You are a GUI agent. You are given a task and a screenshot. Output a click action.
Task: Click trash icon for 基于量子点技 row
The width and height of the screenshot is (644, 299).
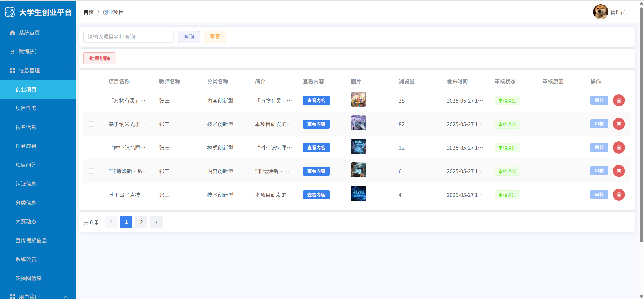(x=619, y=195)
